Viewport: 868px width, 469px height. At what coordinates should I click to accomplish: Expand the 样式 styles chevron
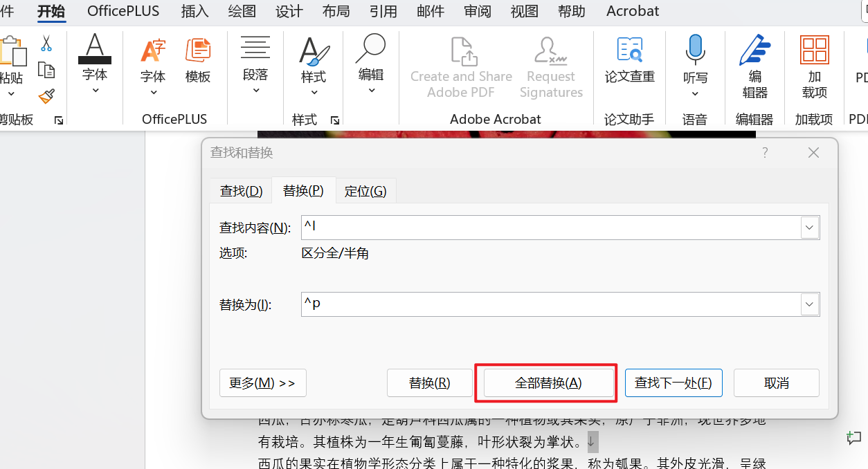[314, 93]
